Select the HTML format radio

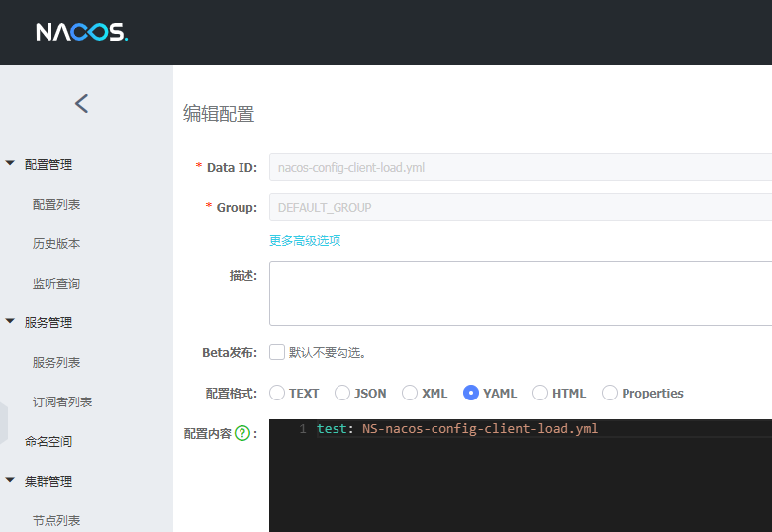coord(540,393)
